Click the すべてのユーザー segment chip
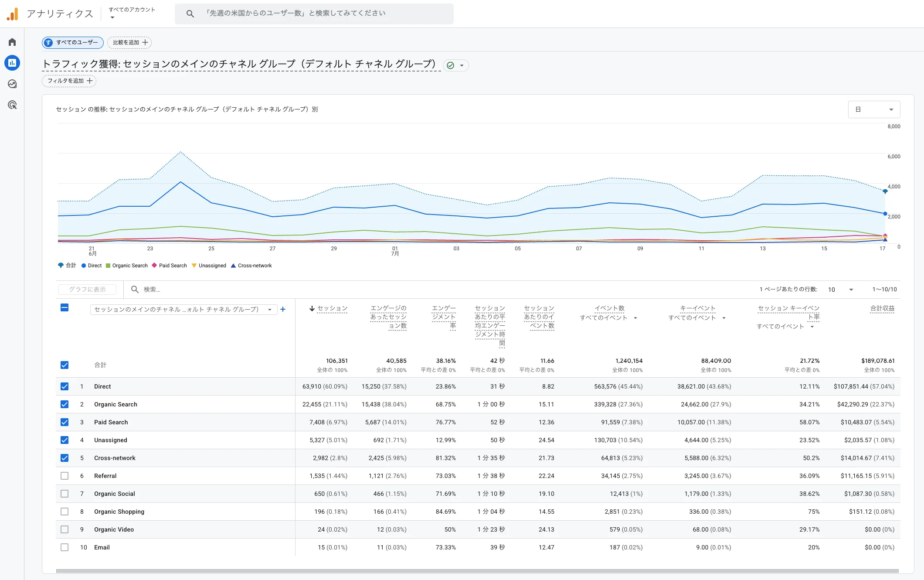This screenshot has width=924, height=580. 73,42
